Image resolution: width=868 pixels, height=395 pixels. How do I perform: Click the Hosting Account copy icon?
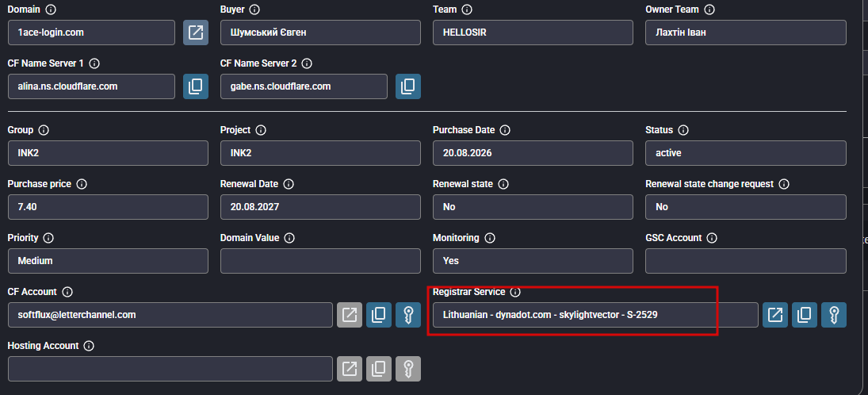tap(379, 368)
